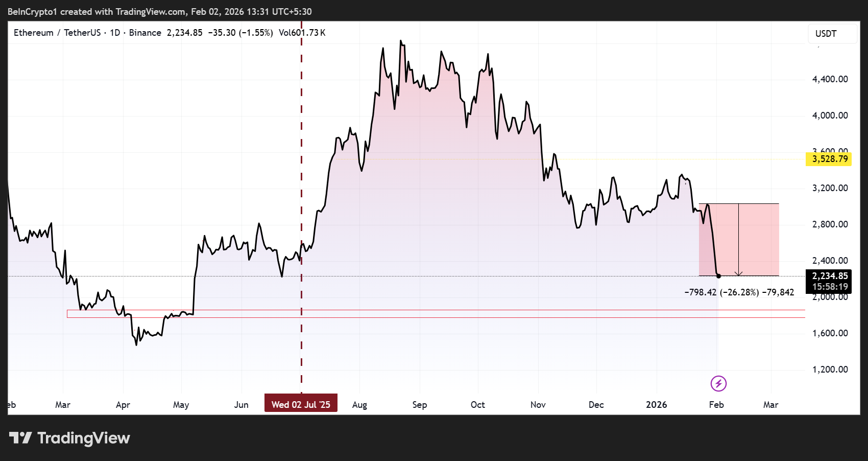Click the 1,200.00 price axis label

[830, 370]
